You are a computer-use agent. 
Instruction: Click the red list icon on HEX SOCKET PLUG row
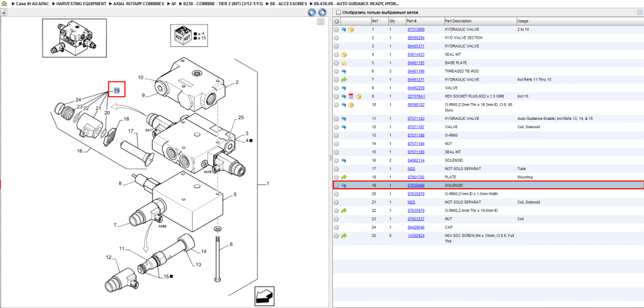coord(351,97)
